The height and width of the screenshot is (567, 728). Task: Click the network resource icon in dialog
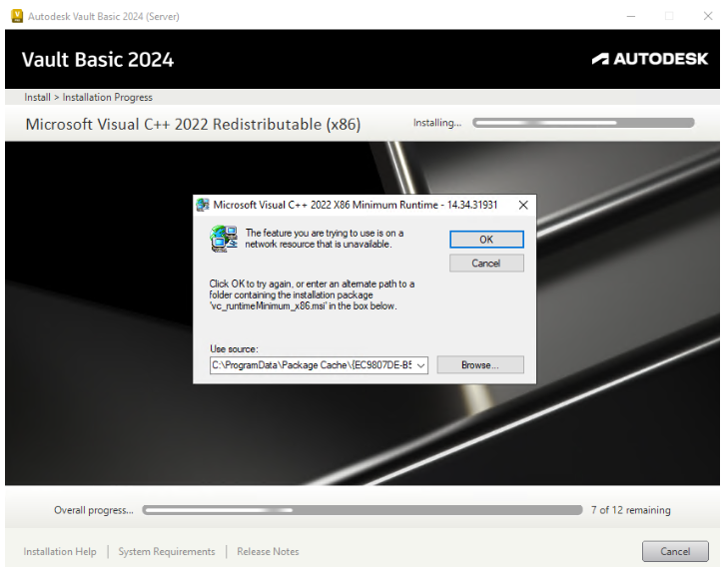[x=224, y=239]
